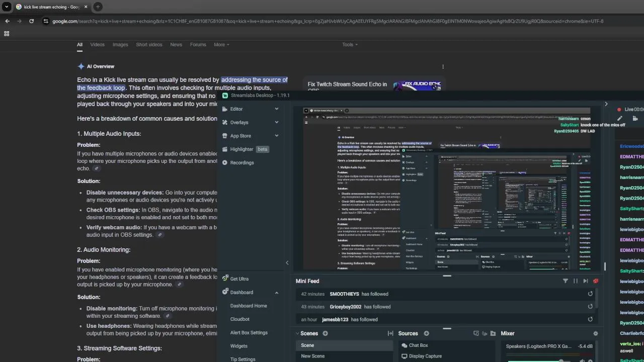The width and height of the screenshot is (644, 362).
Task: Replay SMOOTHIEYS follow alert
Action: 590,294
